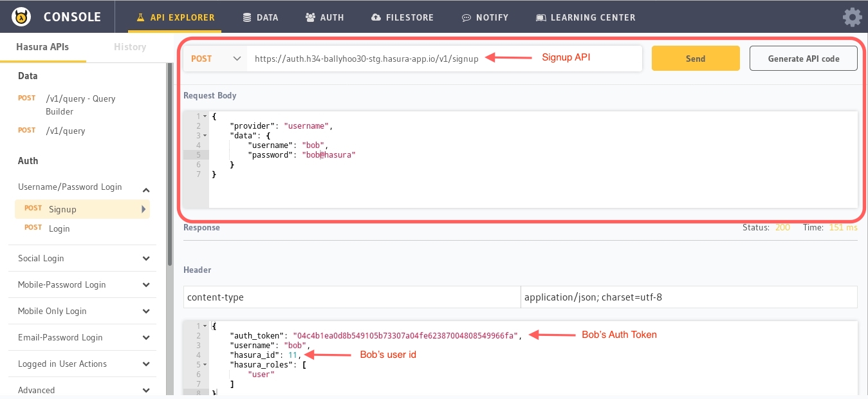Open the LEARNING CENTER tab

pos(586,18)
